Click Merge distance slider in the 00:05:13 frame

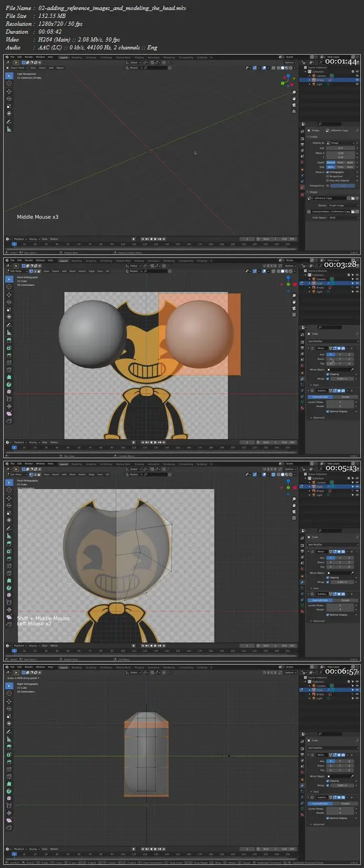pyautogui.click(x=342, y=582)
